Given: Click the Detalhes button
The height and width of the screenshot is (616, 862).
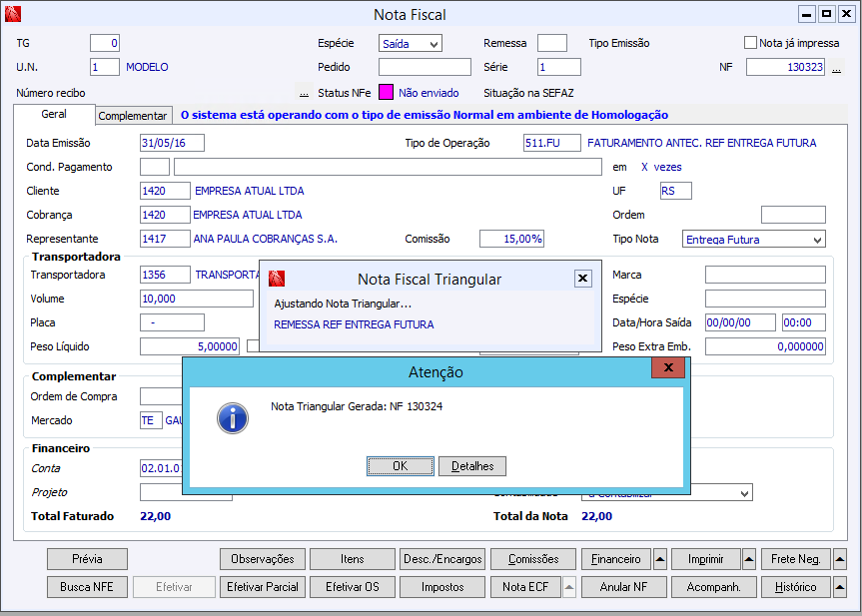Looking at the screenshot, I should click(x=472, y=466).
